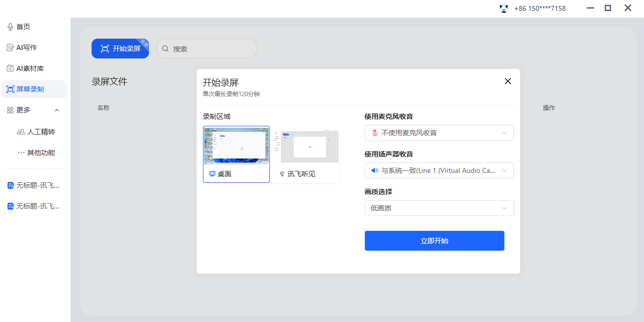Expand the speaker source dropdown
This screenshot has width=644, height=322.
point(439,170)
